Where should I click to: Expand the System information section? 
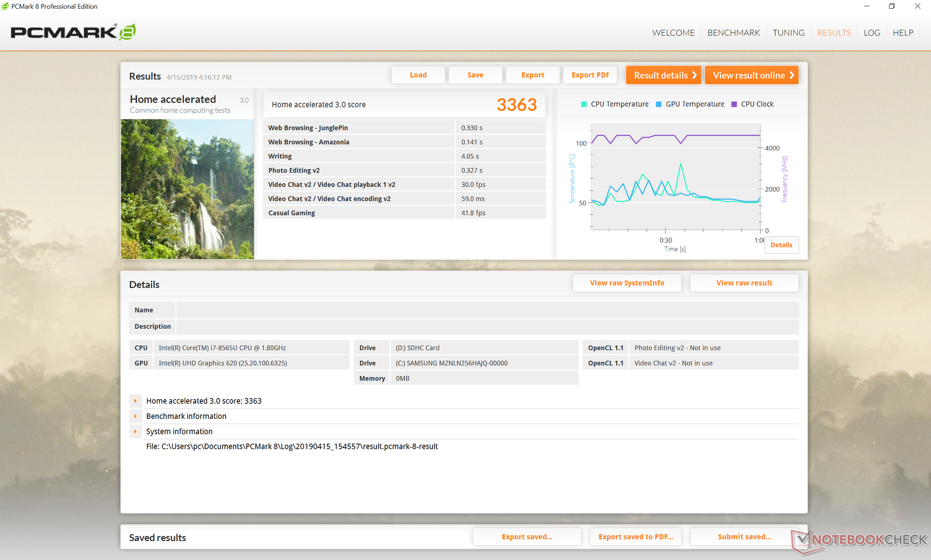(135, 432)
